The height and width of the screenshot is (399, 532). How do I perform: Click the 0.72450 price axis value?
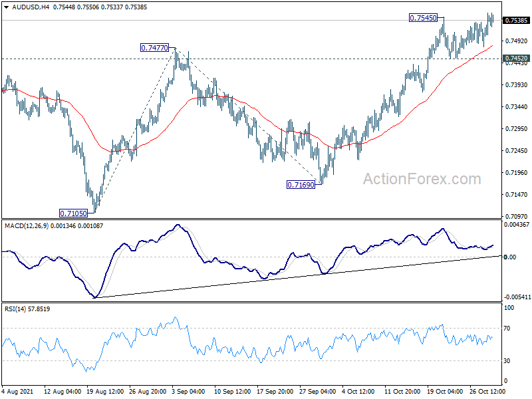[x=517, y=151]
